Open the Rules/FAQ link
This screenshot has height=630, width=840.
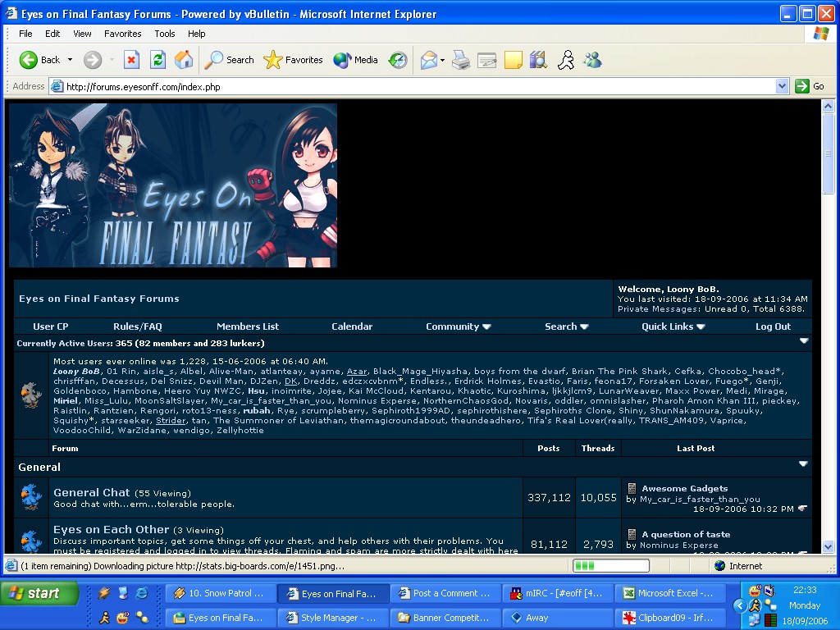click(138, 326)
